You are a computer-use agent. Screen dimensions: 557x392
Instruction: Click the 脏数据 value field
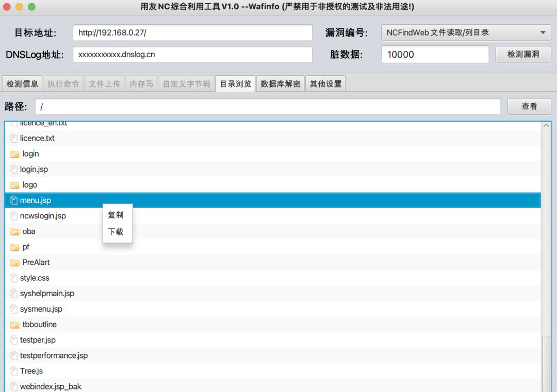click(435, 54)
